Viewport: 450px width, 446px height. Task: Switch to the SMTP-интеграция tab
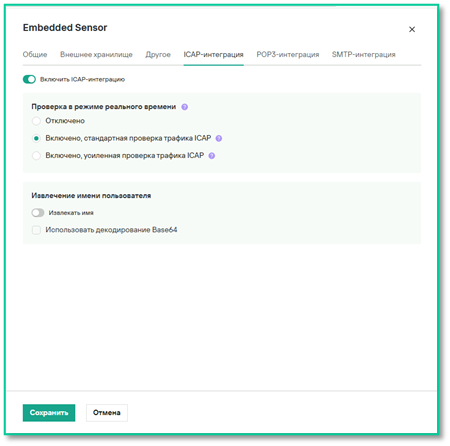tap(364, 54)
